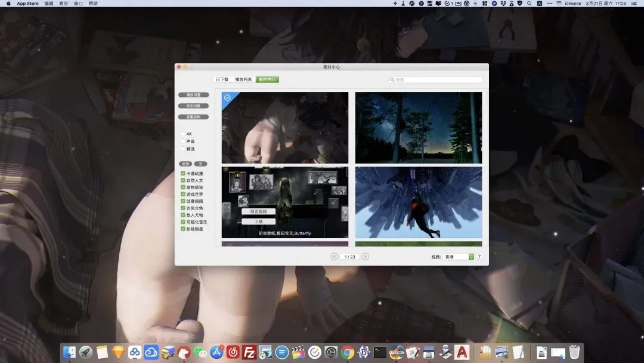Open Final Cut Pro clapperboard in dock
Image resolution: width=644 pixels, height=363 pixels.
pos(298,352)
